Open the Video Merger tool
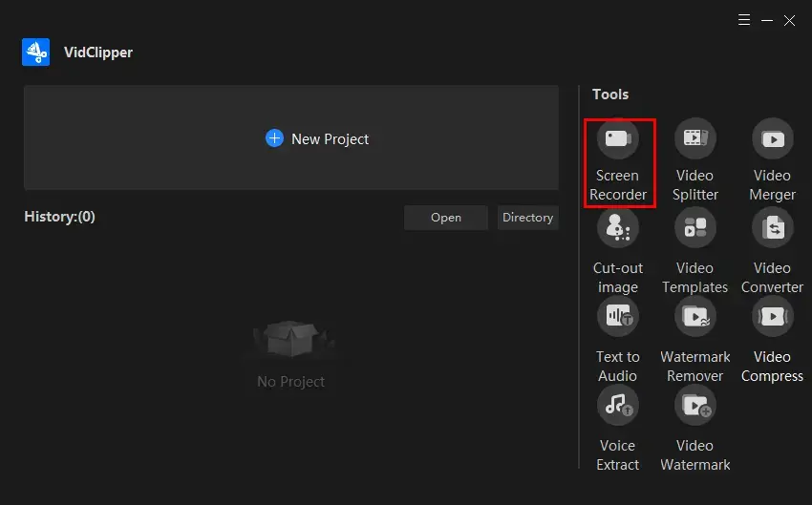 [x=772, y=139]
